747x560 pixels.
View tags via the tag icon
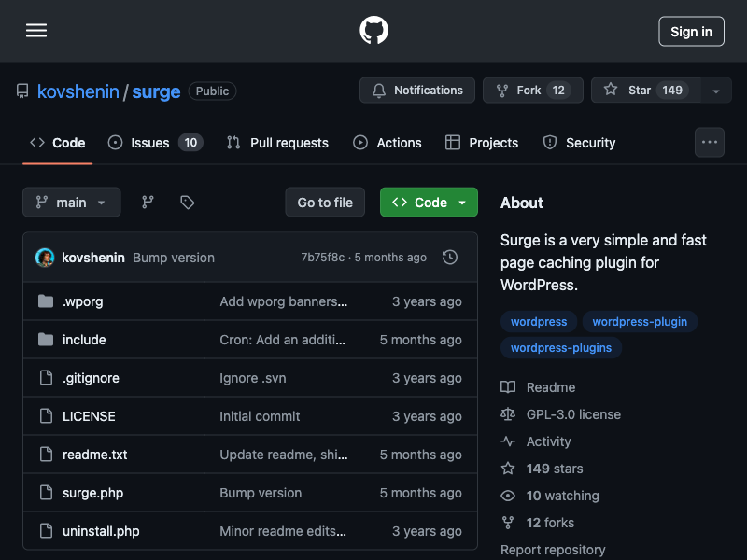[188, 203]
